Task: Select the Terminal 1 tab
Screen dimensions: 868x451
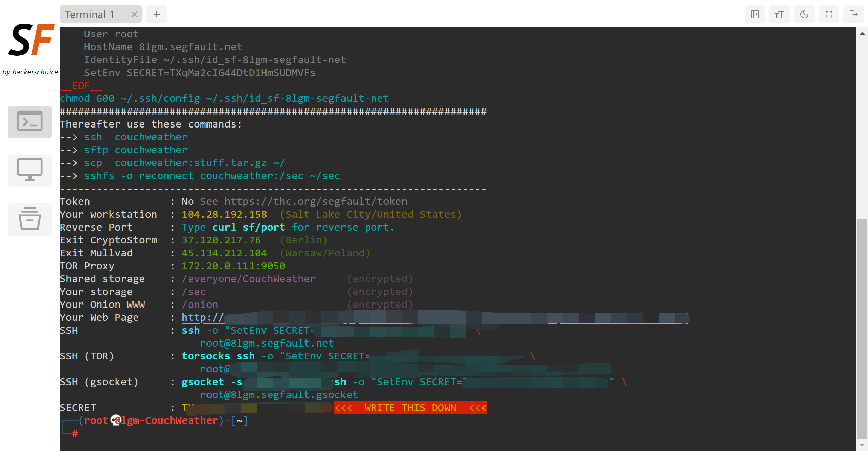Action: click(x=101, y=14)
